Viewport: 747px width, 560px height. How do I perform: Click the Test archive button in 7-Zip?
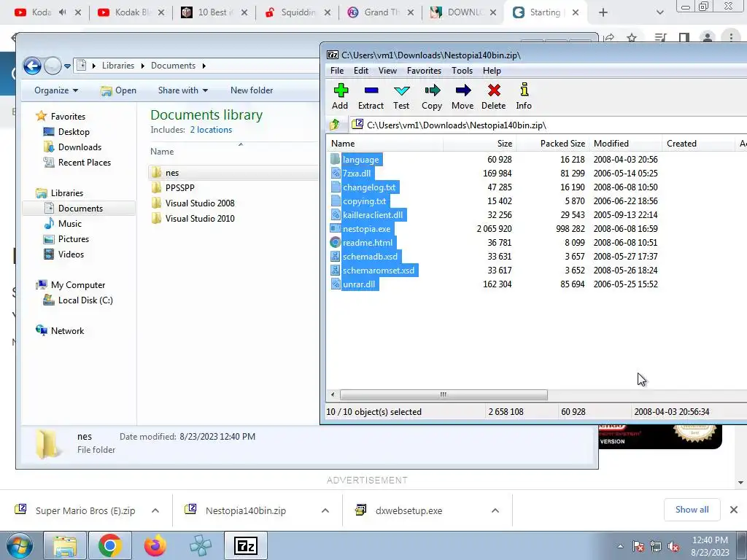click(x=401, y=97)
